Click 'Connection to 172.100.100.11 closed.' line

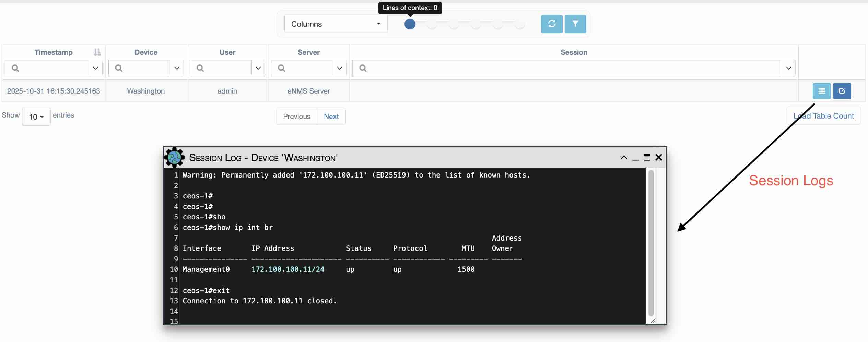coord(259,301)
